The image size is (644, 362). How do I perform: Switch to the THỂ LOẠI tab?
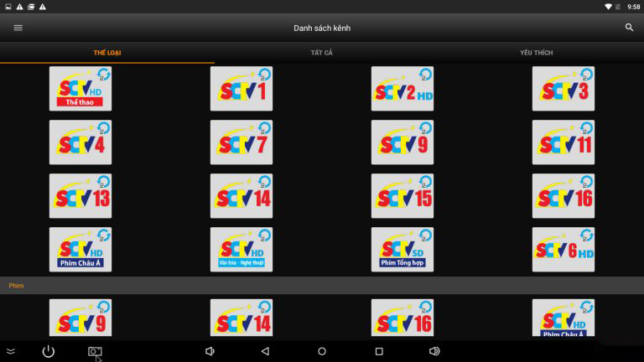tap(107, 53)
